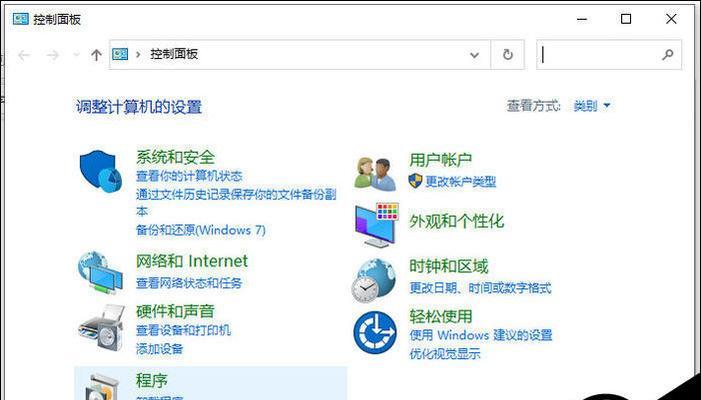Click into the Control Panel search box

coord(609,55)
